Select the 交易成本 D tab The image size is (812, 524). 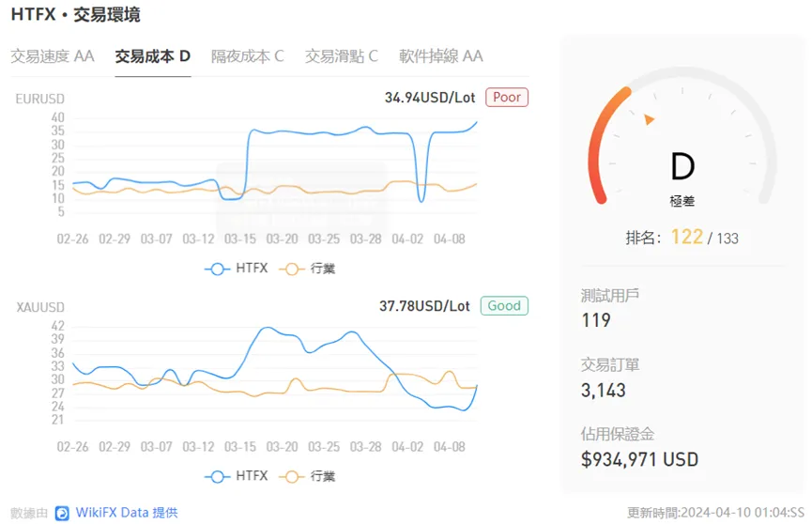[153, 56]
